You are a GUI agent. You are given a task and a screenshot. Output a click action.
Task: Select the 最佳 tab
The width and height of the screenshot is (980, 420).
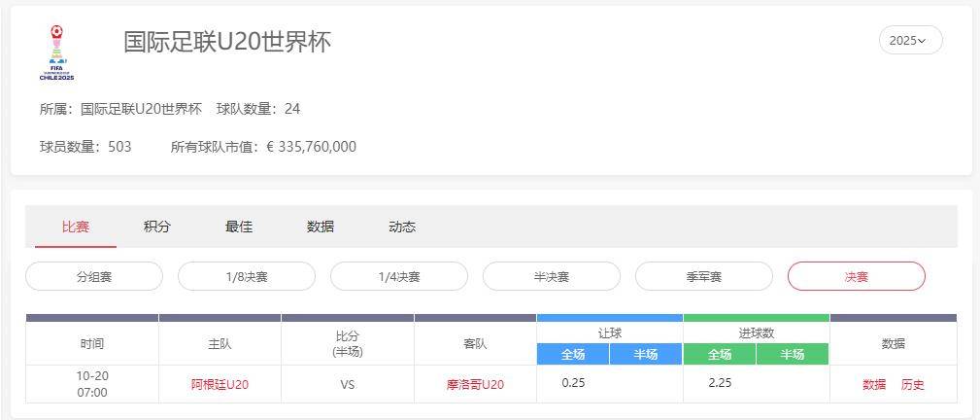(239, 227)
